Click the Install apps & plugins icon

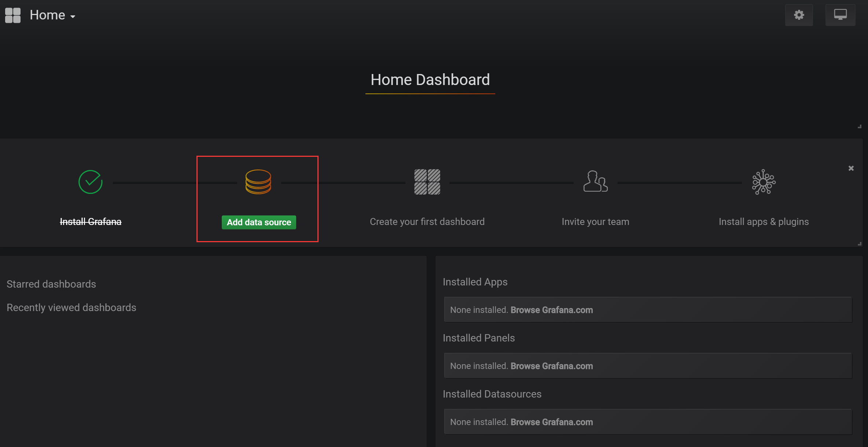tap(764, 182)
